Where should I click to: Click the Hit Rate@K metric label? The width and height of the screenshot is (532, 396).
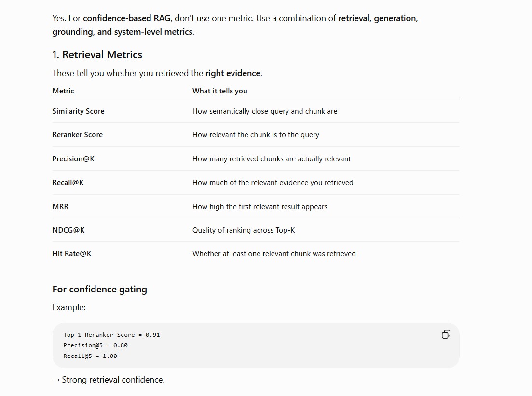72,254
